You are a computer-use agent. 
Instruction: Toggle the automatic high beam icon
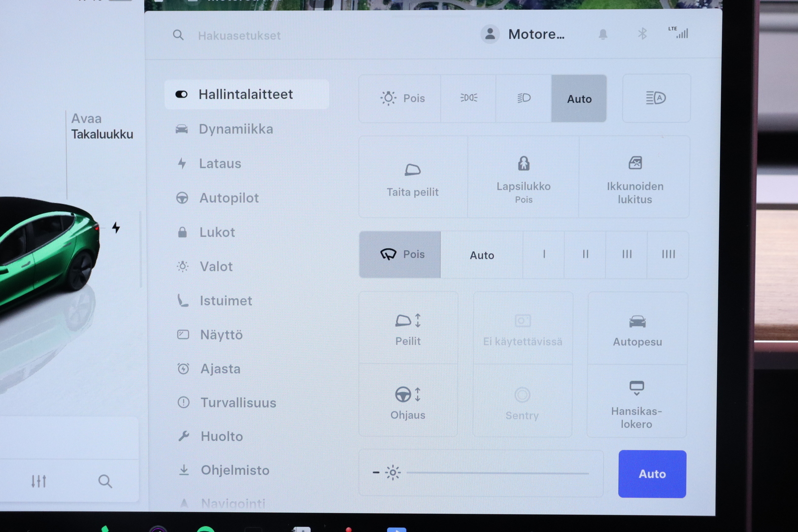click(656, 98)
